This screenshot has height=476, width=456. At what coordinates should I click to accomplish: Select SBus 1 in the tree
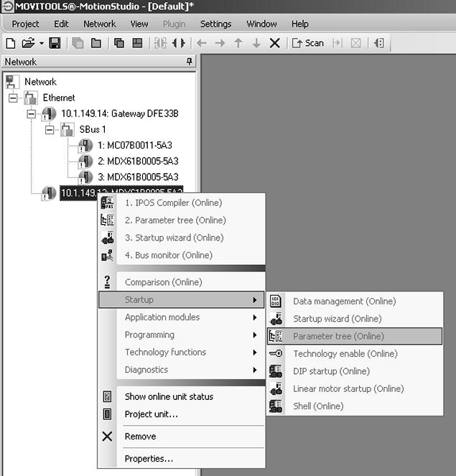click(93, 129)
